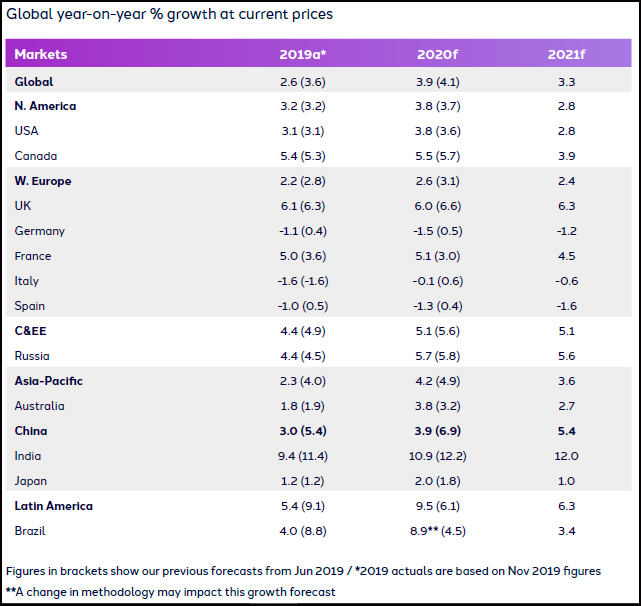Click the Latin America row label
Viewport: 641px width, 606px height.
(x=54, y=506)
